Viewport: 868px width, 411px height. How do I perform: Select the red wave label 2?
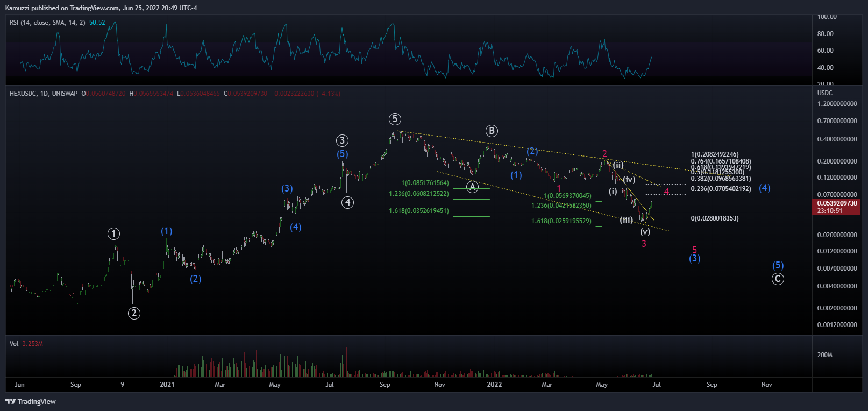point(604,154)
